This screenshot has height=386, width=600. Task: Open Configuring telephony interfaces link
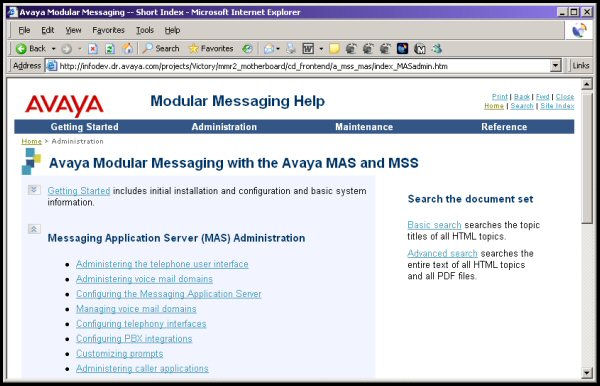pyautogui.click(x=141, y=324)
